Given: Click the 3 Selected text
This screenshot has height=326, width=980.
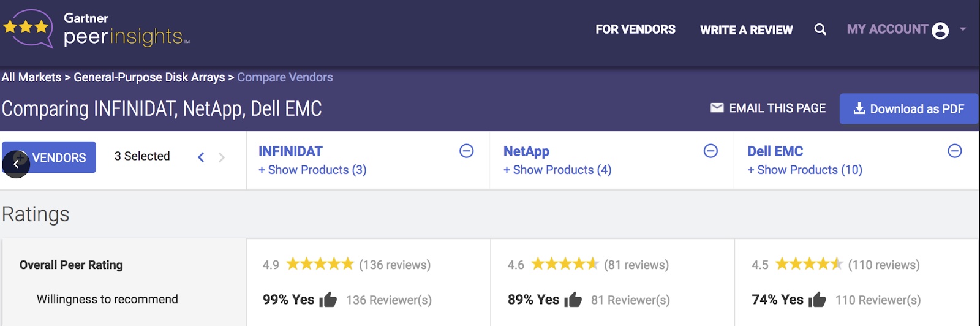Looking at the screenshot, I should tap(142, 156).
